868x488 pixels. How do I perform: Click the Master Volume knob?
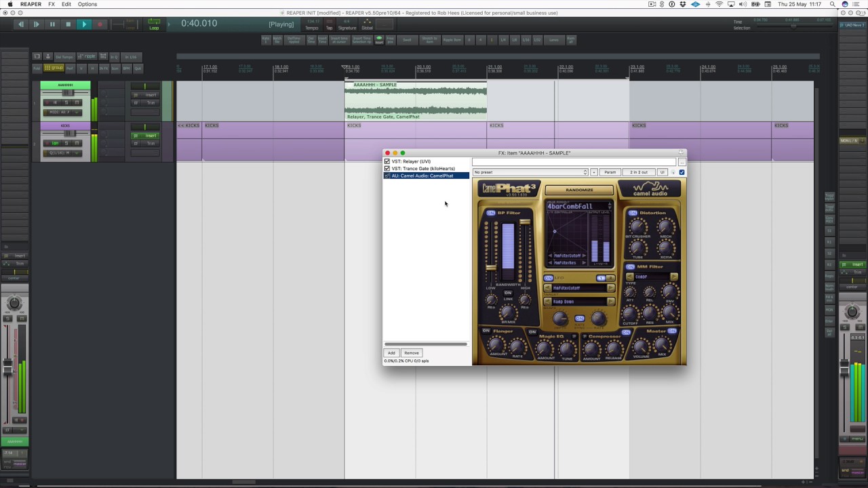pyautogui.click(x=641, y=347)
